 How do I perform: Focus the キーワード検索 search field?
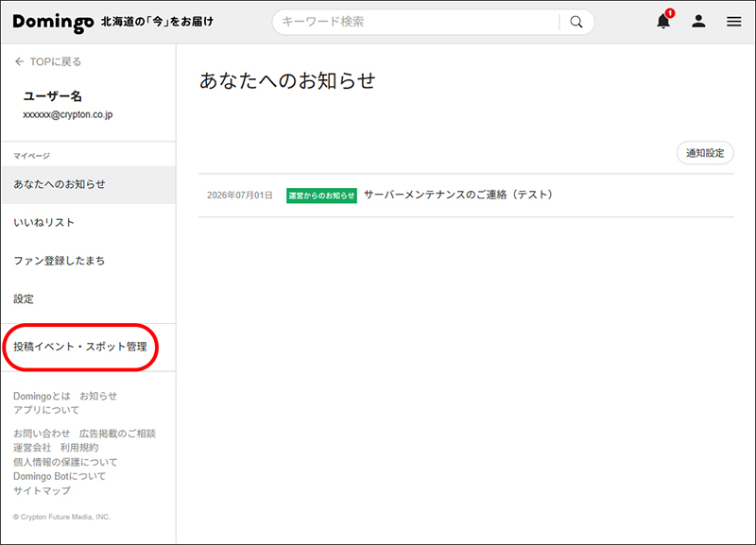(416, 22)
